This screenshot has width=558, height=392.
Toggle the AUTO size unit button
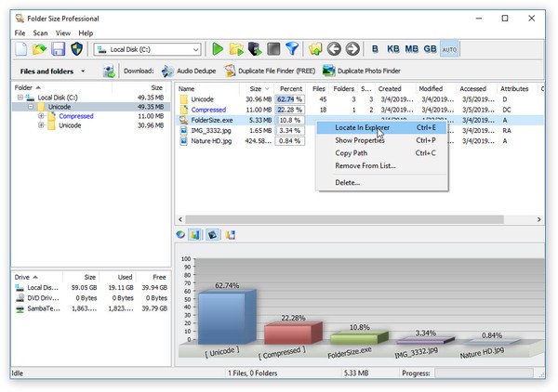coord(449,49)
